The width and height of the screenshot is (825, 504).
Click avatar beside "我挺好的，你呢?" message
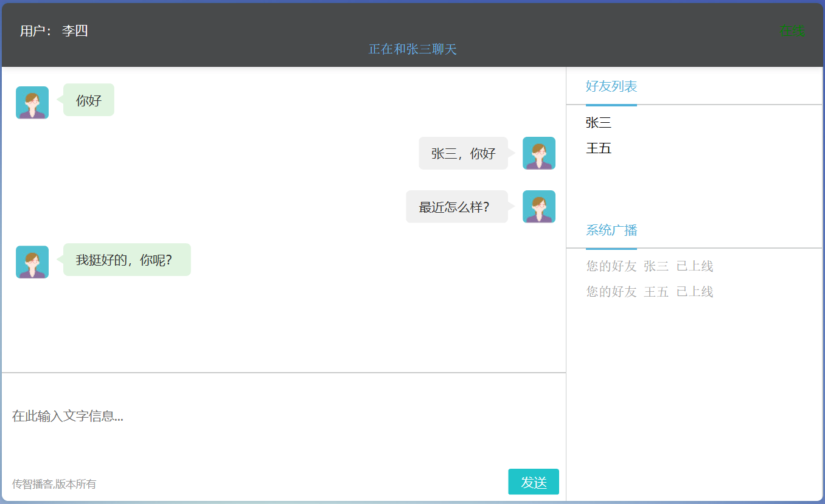click(x=32, y=262)
